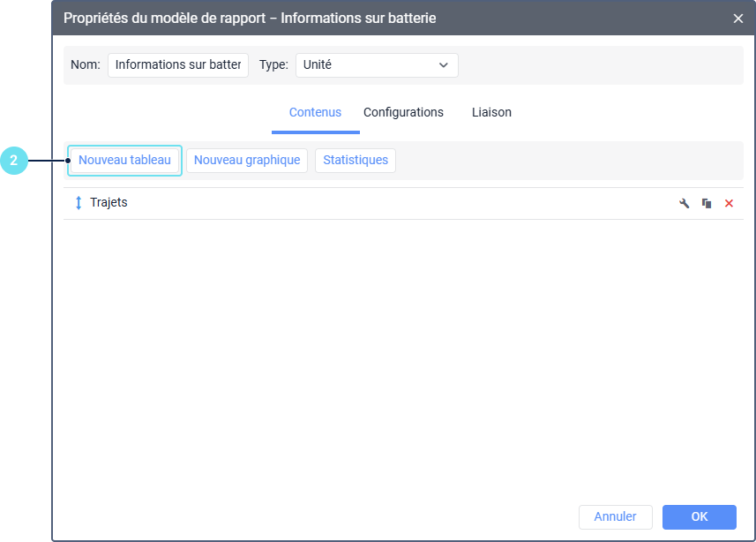The width and height of the screenshot is (756, 542).
Task: Switch to the Contenus tab
Action: coord(315,112)
